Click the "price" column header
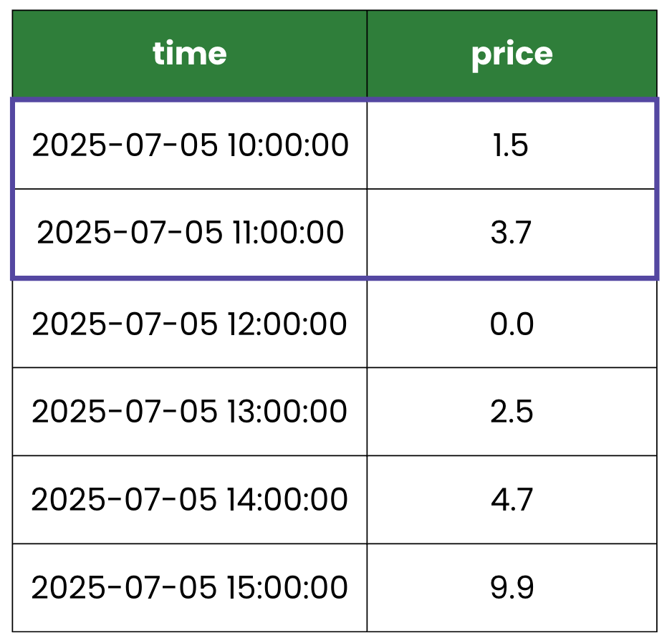Viewport: 672px width, 643px height. [x=512, y=54]
